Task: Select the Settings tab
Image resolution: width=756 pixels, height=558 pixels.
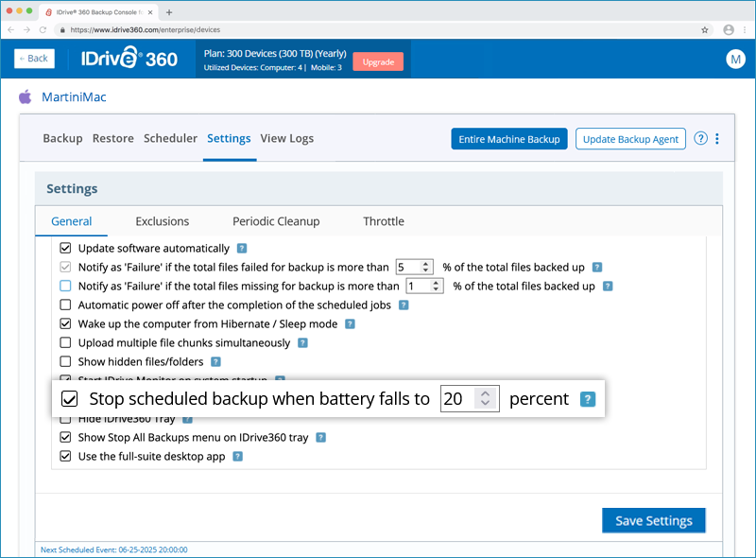Action: click(229, 138)
